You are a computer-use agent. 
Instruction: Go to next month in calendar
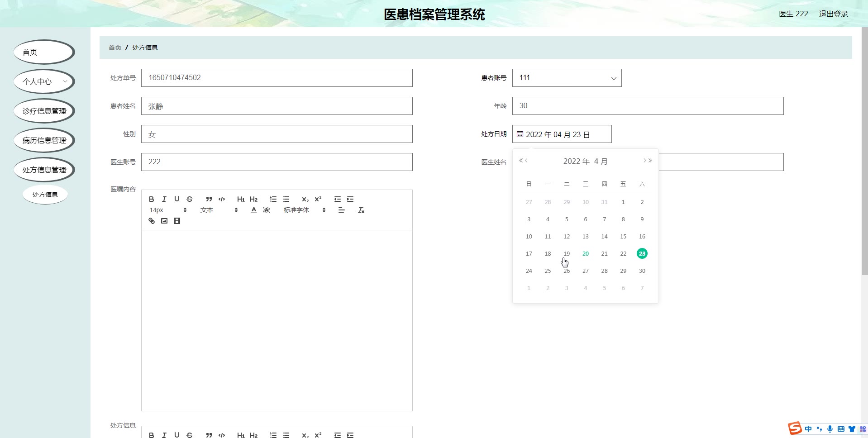[644, 161]
